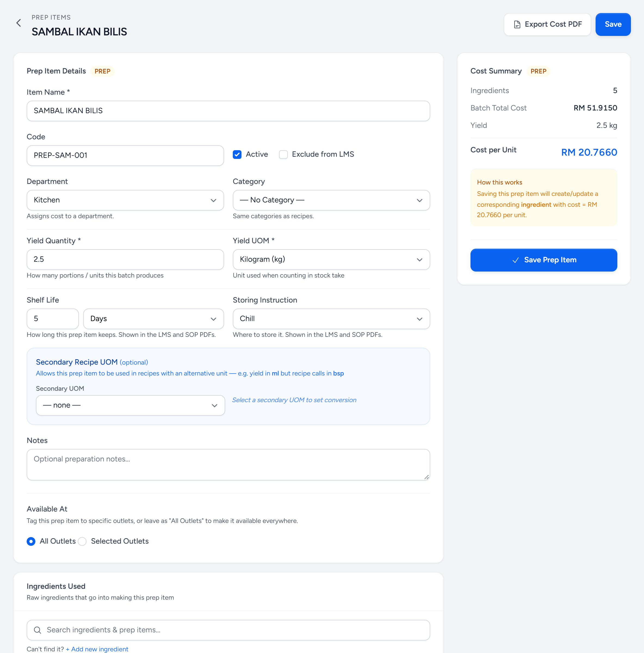The image size is (644, 653).
Task: Open the Storing Instruction Chill dropdown
Action: tap(331, 319)
